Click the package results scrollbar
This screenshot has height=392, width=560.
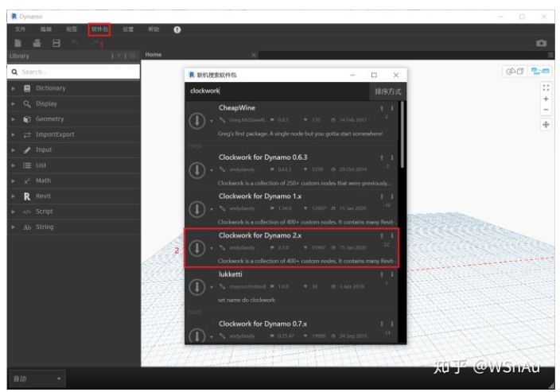pyautogui.click(x=402, y=134)
